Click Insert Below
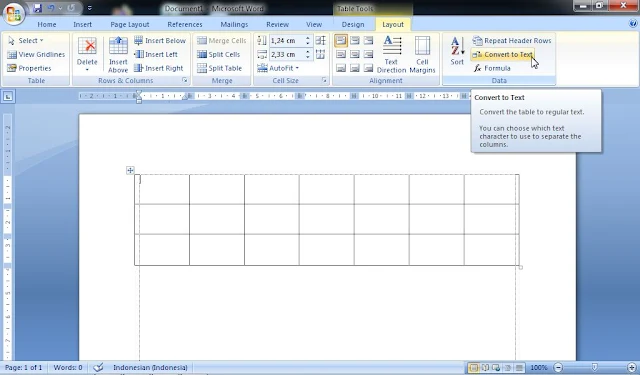 coord(160,40)
